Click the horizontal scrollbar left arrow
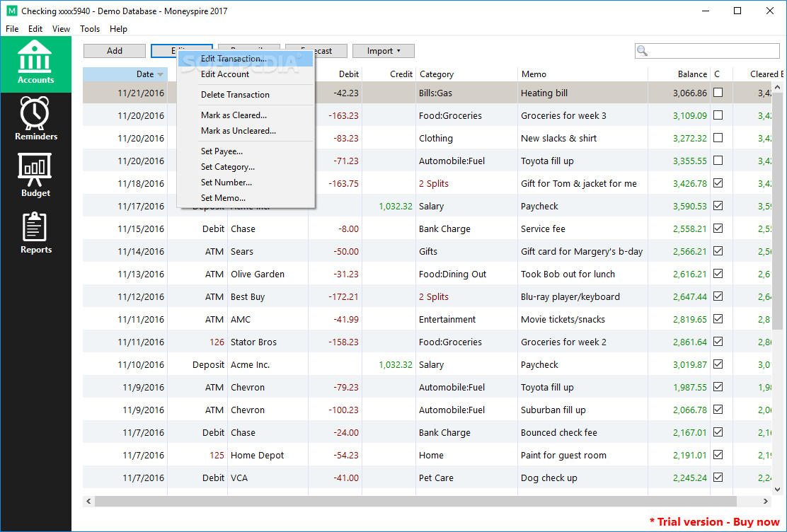787x532 pixels. pyautogui.click(x=89, y=501)
